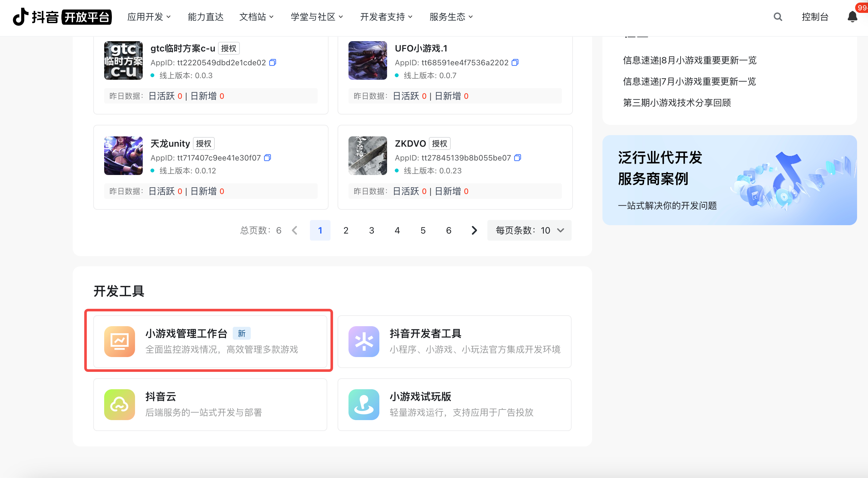Click the 小游戏试玩版 icon
The height and width of the screenshot is (478, 868).
pos(364,405)
